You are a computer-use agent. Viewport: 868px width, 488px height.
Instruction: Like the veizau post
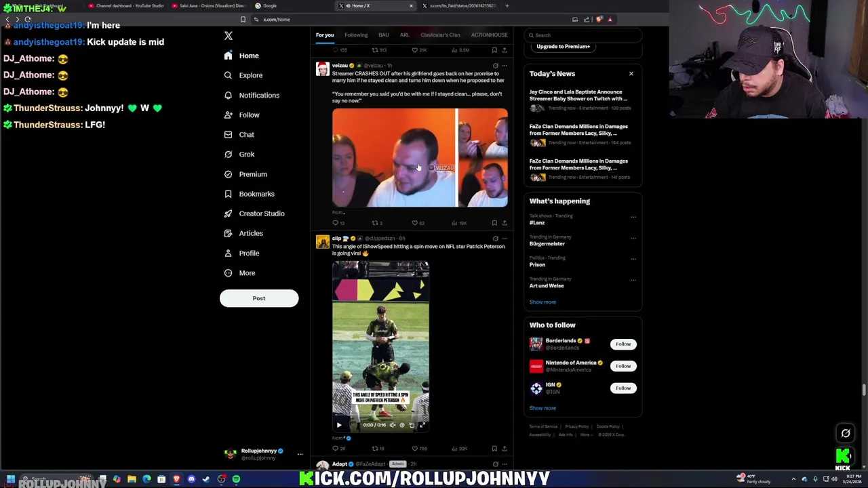coord(418,222)
